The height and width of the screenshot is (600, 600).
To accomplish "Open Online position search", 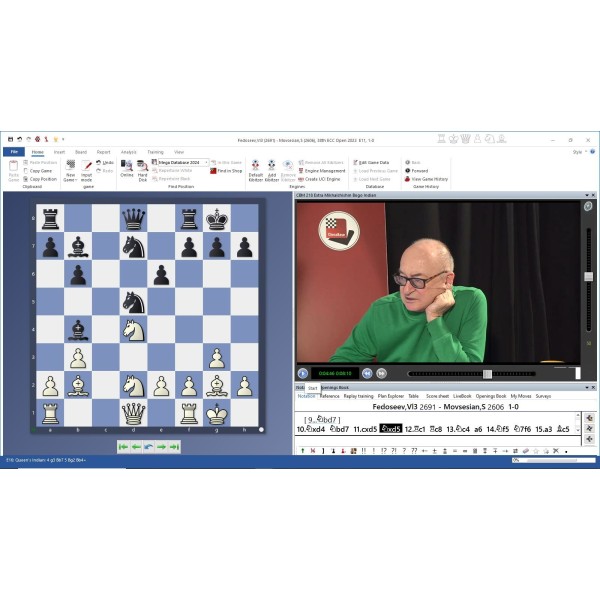I will point(127,168).
